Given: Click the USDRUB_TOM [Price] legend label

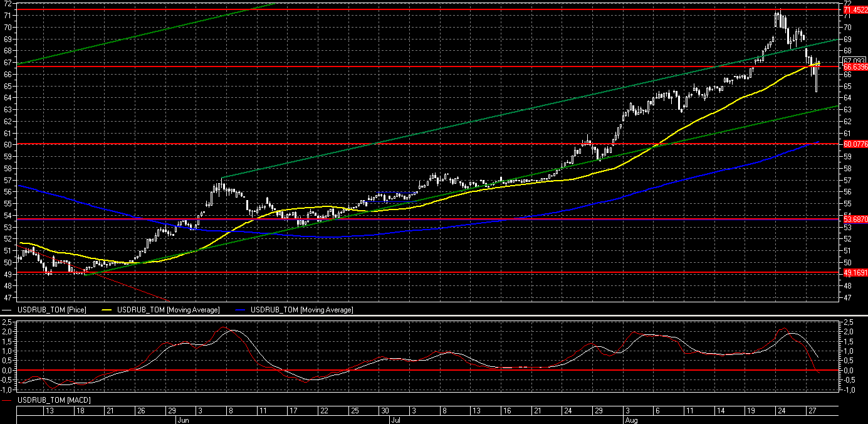Looking at the screenshot, I should (51, 310).
